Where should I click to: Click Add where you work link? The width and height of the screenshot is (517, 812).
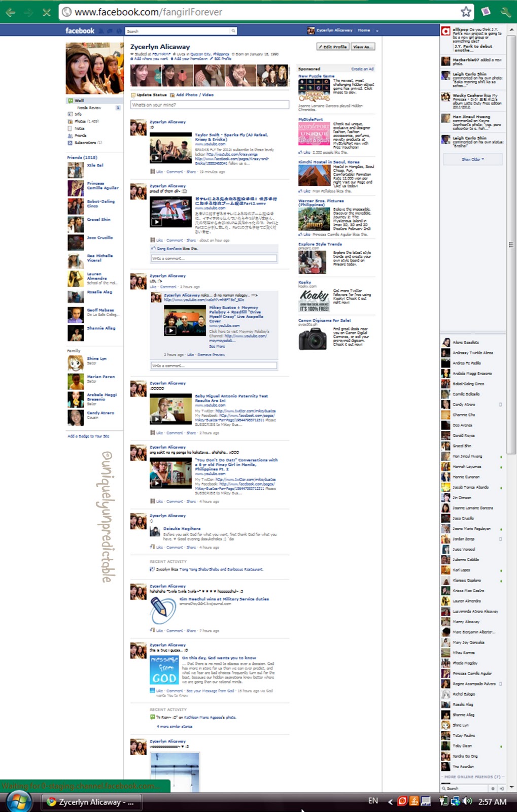coord(151,58)
